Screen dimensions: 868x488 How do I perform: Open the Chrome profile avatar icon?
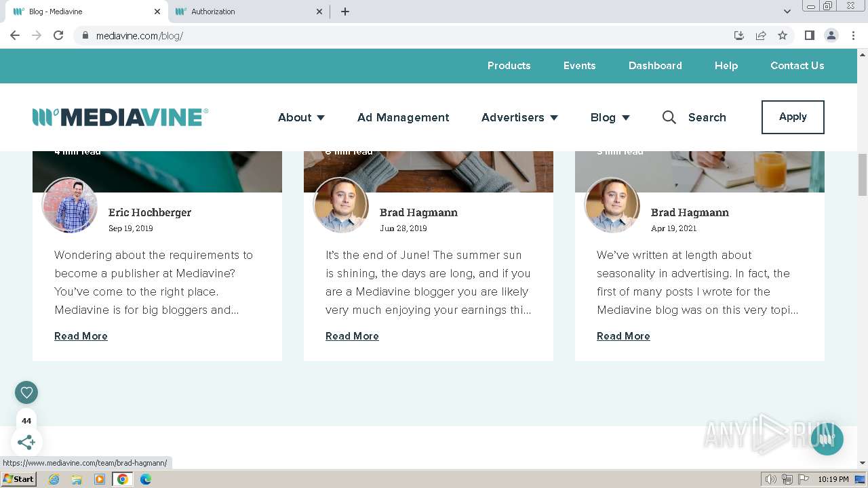(831, 35)
